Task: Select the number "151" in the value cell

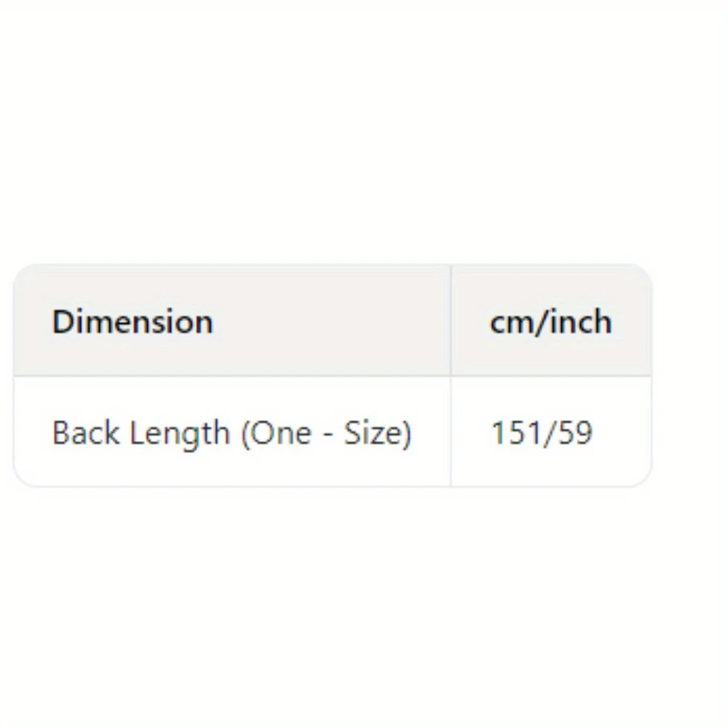Action: pos(514,433)
